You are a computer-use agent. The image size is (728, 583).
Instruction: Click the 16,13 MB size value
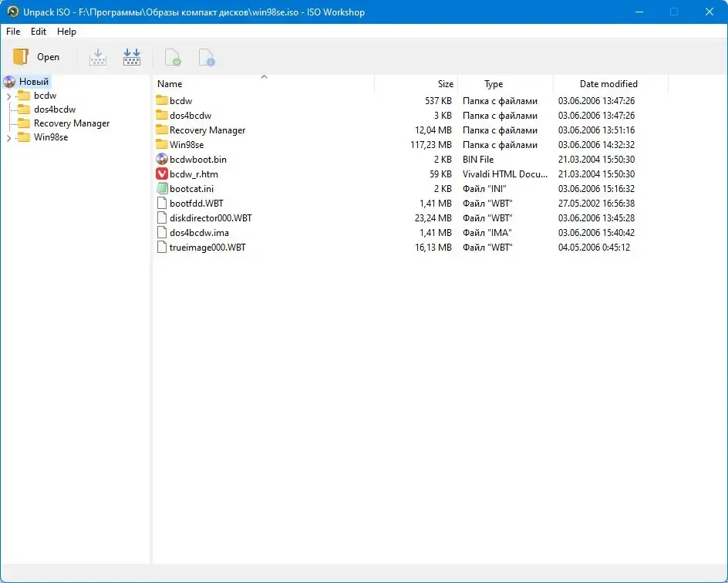pos(433,248)
